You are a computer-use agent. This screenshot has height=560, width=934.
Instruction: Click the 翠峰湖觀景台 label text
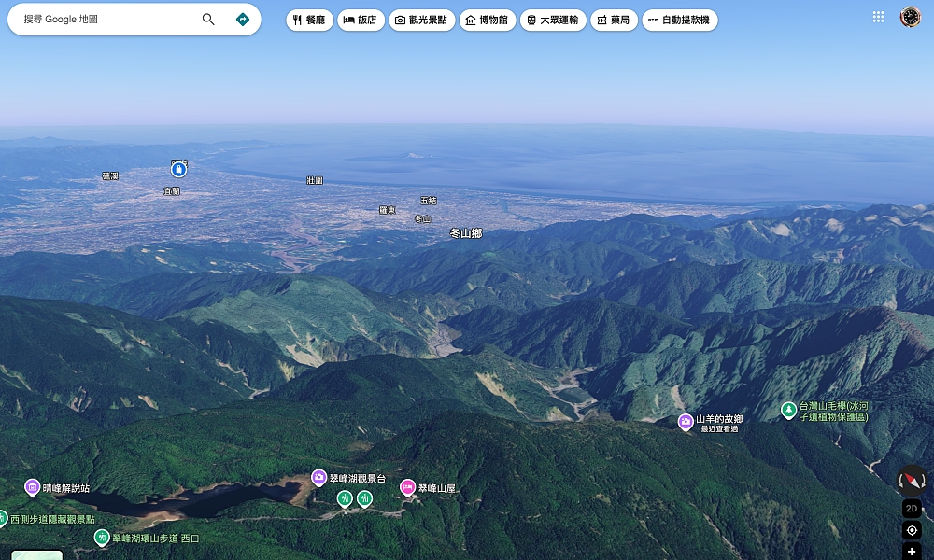coord(358,478)
